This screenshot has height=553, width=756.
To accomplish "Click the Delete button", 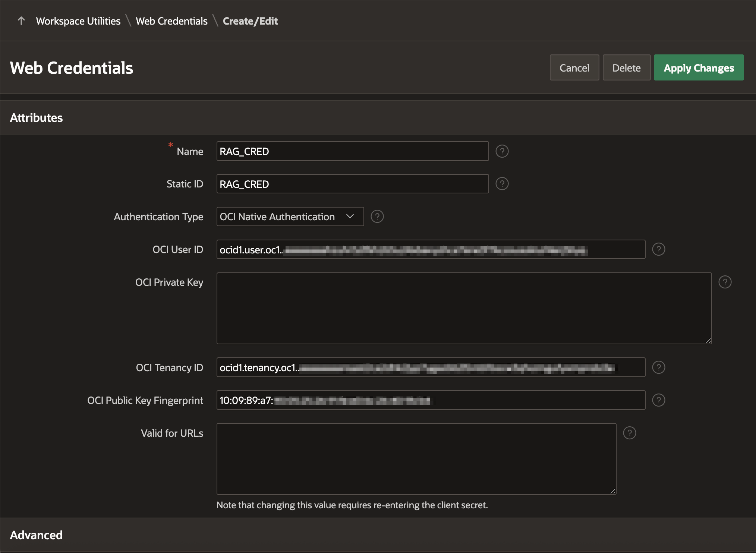I will click(626, 68).
